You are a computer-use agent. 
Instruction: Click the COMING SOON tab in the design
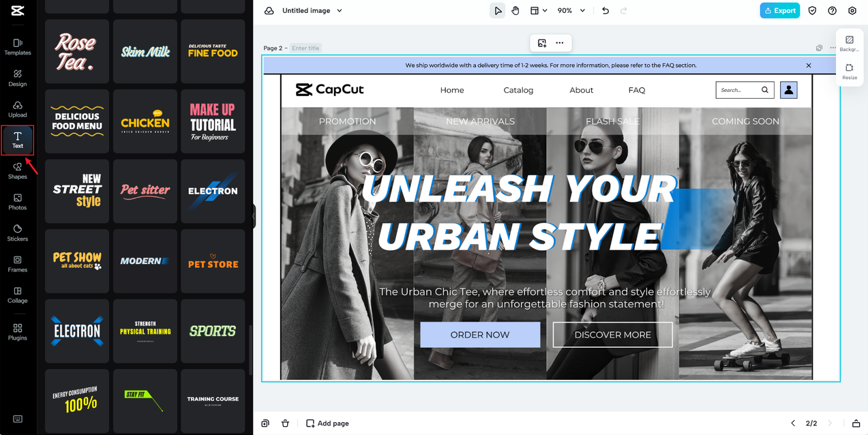[x=745, y=121]
